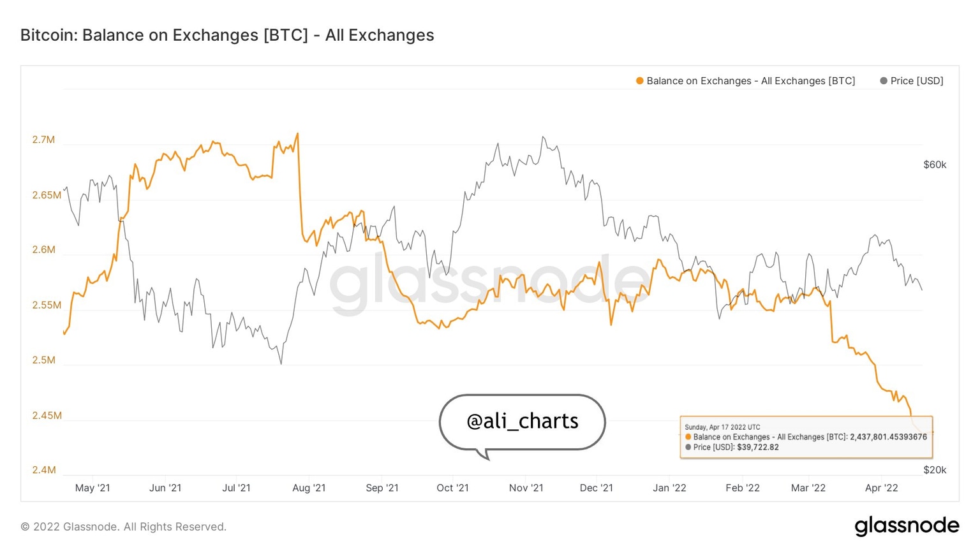Image resolution: width=980 pixels, height=551 pixels.
Task: Click grey legend dot for Price [USD]
Action: click(883, 81)
